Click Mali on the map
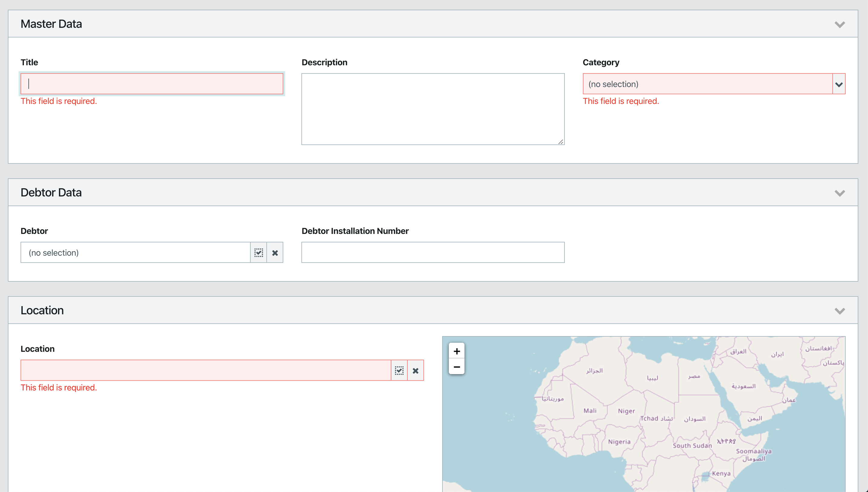This screenshot has width=868, height=492. coord(590,411)
